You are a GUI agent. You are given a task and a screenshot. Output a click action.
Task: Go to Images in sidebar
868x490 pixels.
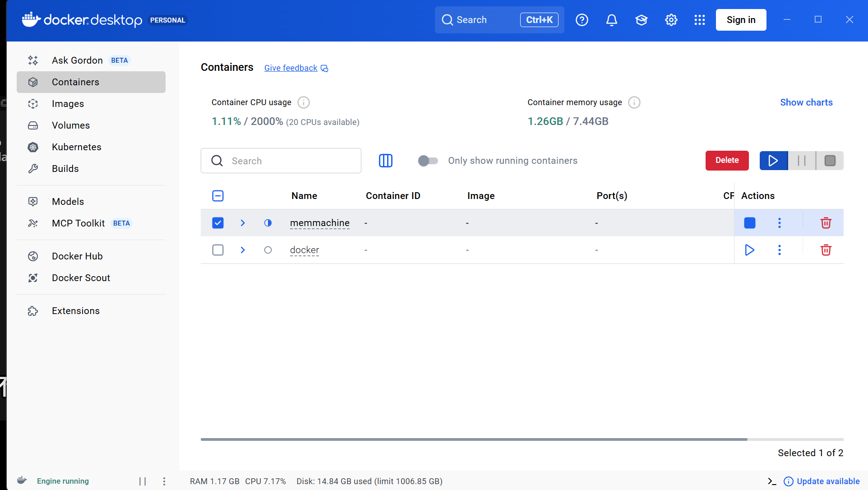(x=68, y=104)
